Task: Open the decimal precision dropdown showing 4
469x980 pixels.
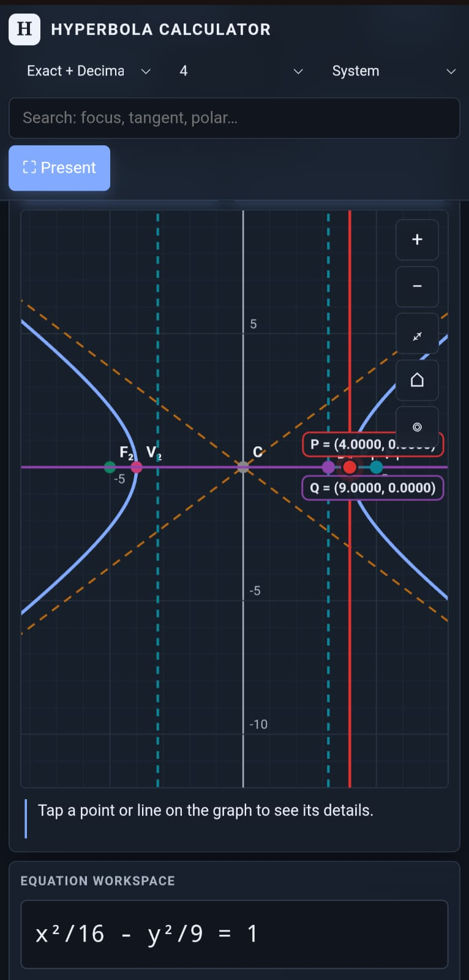Action: (241, 71)
